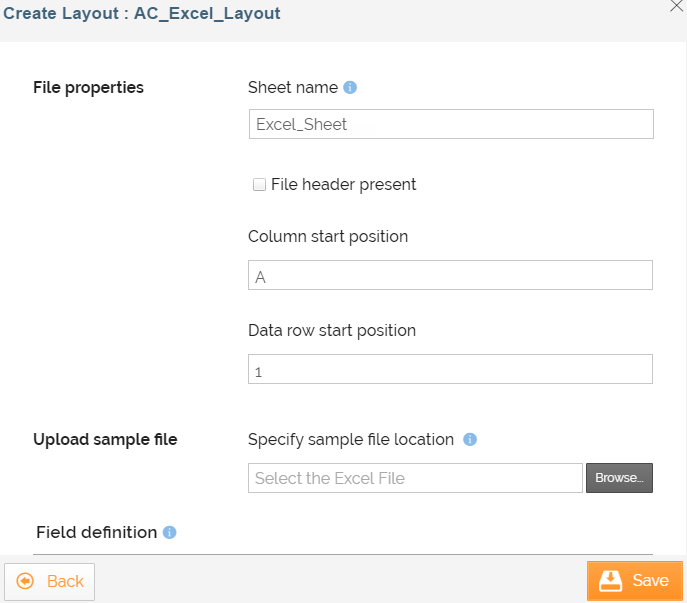Click into the Column start position field
The width and height of the screenshot is (687, 603).
pyautogui.click(x=450, y=276)
